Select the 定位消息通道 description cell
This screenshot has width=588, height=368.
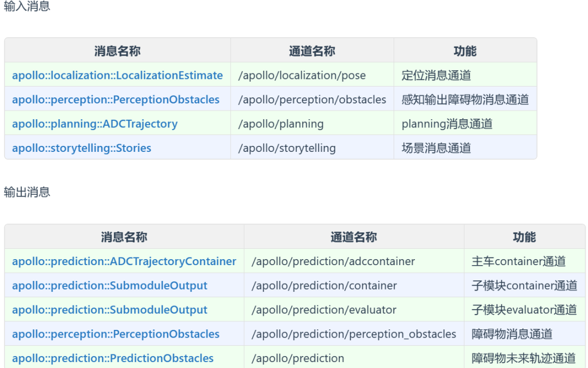(436, 75)
